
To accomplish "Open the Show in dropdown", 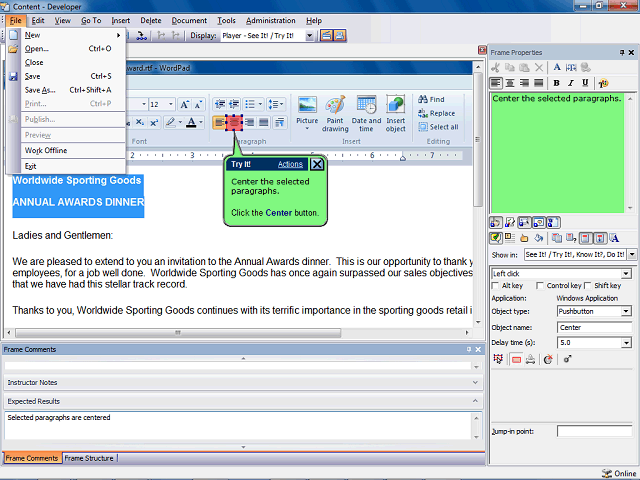I will (632, 254).
